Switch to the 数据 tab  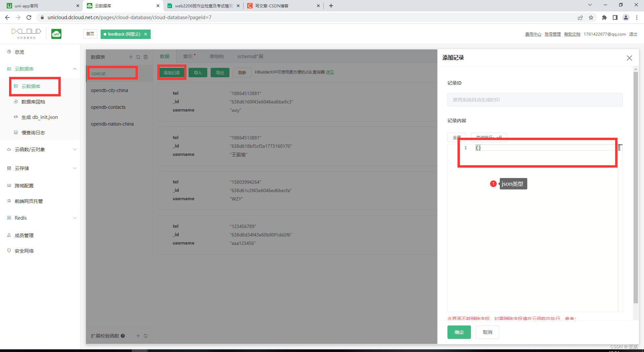click(165, 56)
